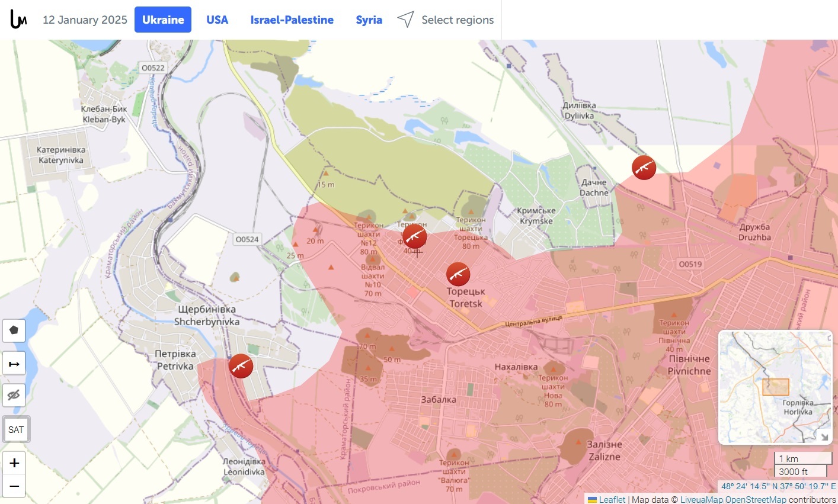
Task: Click rifle marker above Toretsk label
Action: click(458, 274)
